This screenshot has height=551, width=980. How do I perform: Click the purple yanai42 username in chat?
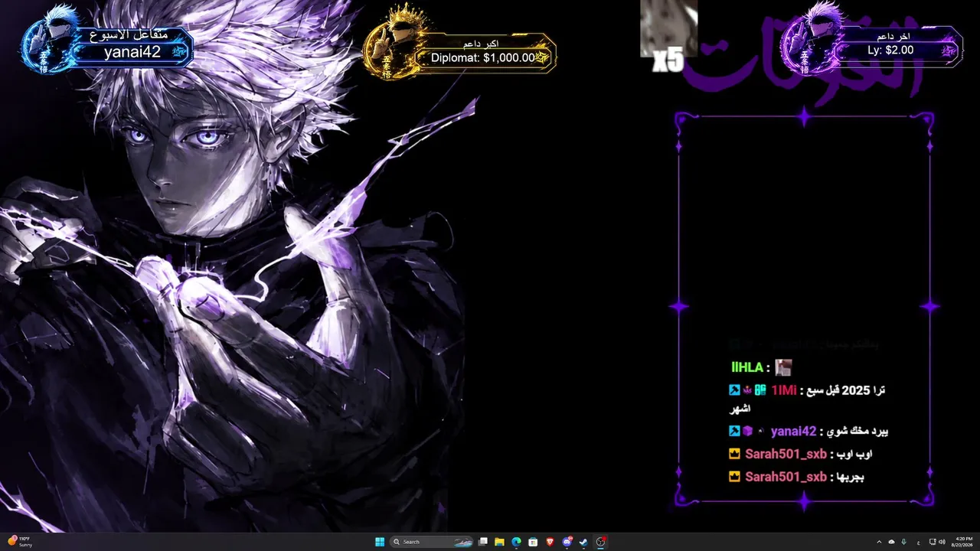(793, 431)
